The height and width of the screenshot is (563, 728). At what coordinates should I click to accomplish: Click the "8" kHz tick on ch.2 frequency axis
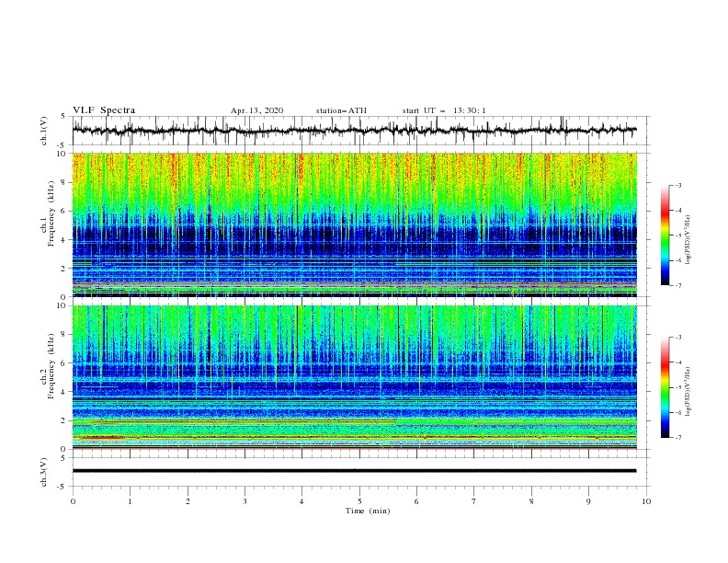coord(63,334)
